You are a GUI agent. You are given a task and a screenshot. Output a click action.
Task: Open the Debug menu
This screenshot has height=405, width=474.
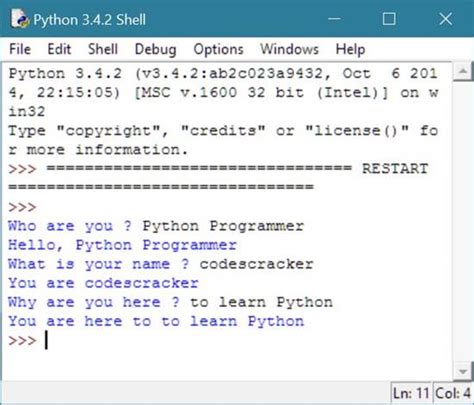[155, 50]
